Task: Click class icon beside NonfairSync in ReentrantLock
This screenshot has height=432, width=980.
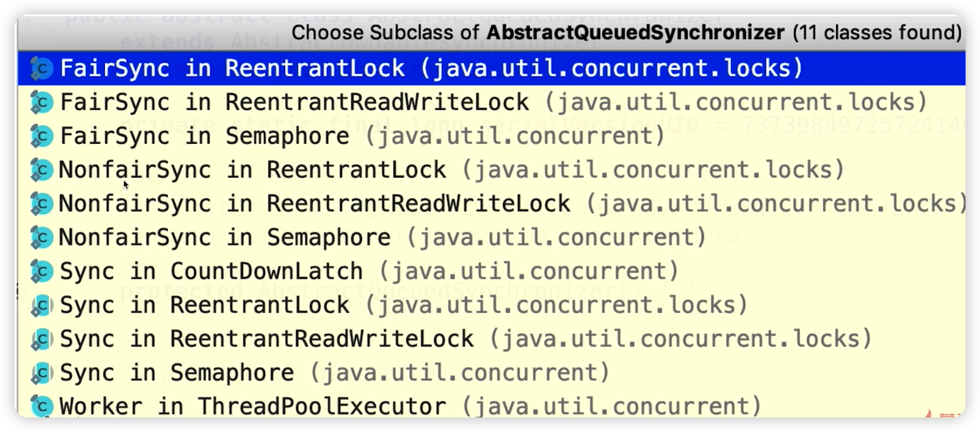Action: click(x=41, y=170)
